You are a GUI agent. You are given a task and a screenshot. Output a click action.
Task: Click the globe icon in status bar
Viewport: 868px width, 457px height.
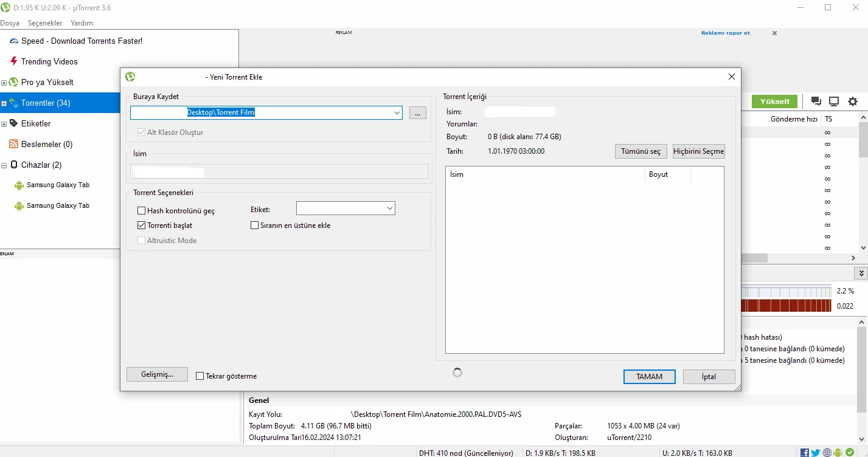(x=827, y=453)
